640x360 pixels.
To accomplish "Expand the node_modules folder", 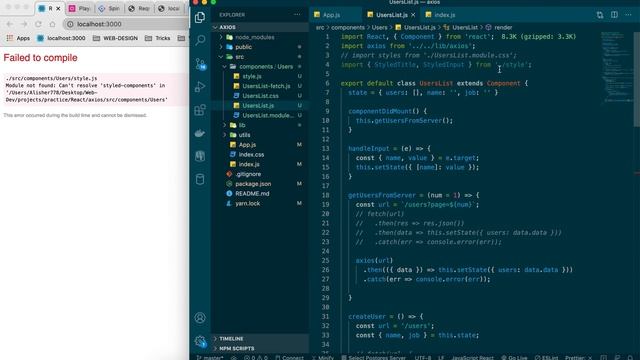I will [x=260, y=37].
